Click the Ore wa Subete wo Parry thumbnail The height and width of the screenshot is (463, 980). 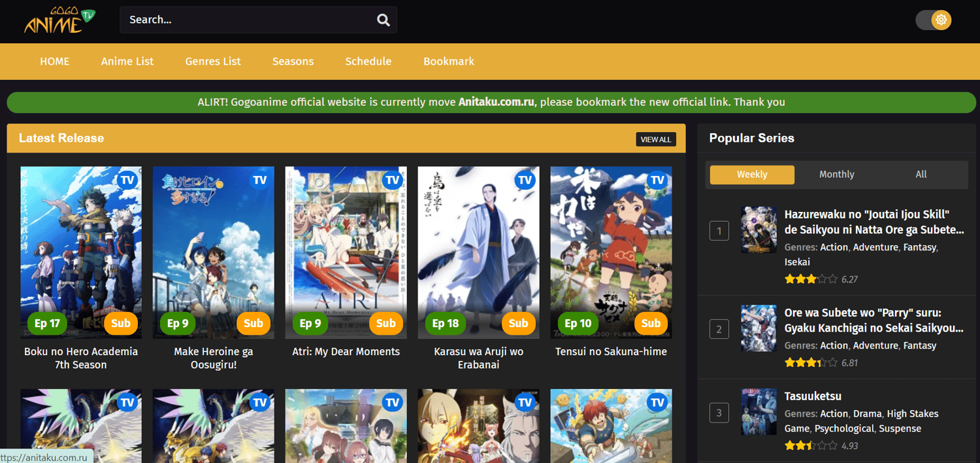(759, 328)
